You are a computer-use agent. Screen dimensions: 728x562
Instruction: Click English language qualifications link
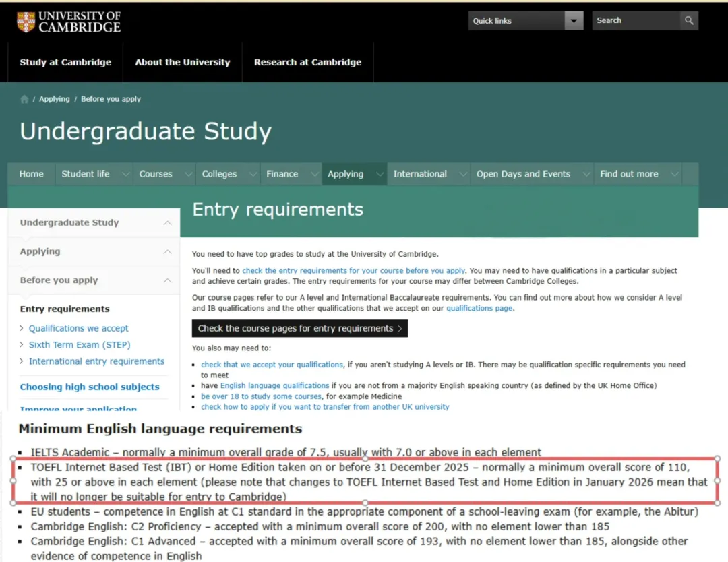click(274, 385)
